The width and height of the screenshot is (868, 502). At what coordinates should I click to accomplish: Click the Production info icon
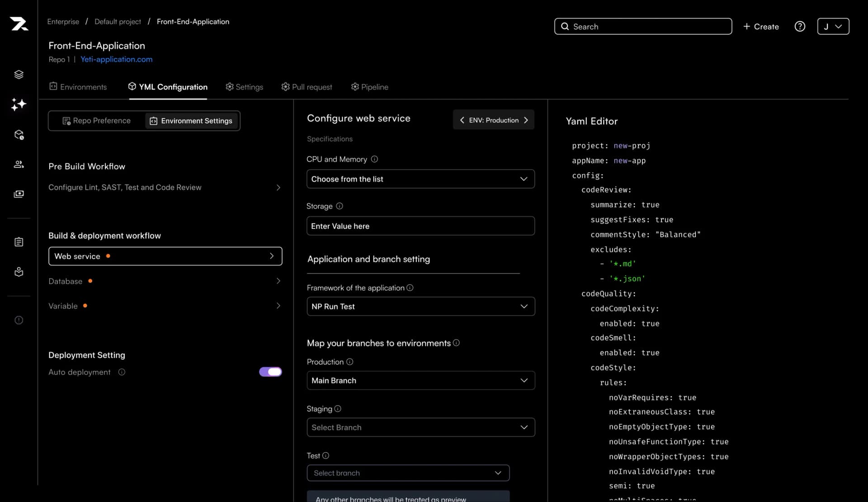(x=349, y=362)
